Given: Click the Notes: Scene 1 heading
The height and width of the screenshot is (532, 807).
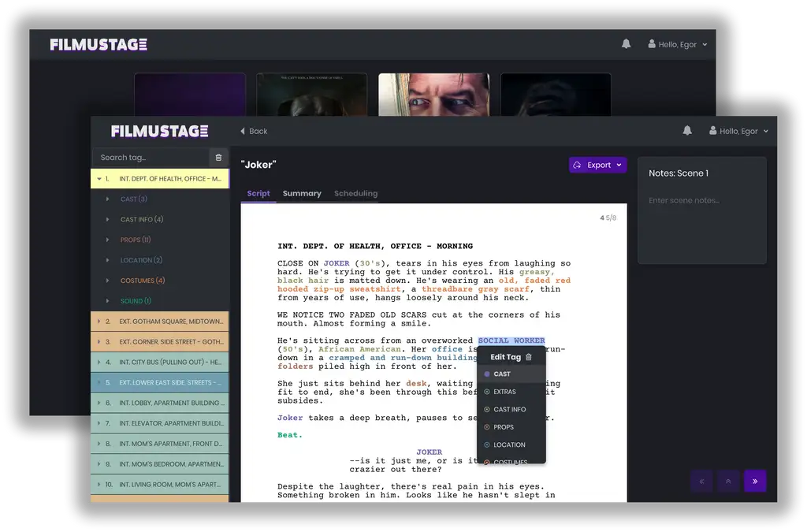Looking at the screenshot, I should coord(679,173).
